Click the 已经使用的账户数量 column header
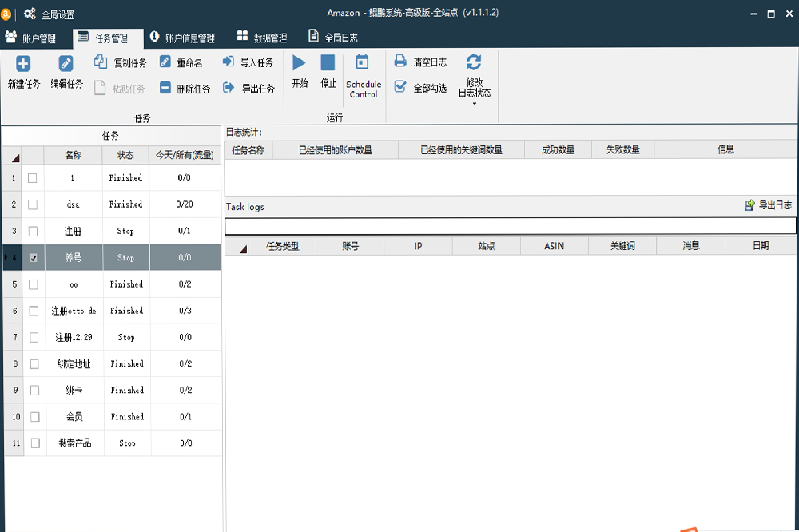The height and width of the screenshot is (532, 799). [x=336, y=150]
